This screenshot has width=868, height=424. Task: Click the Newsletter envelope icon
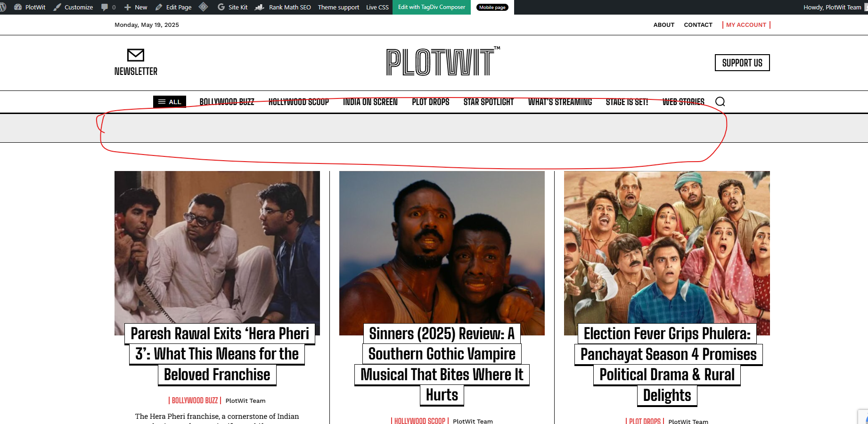136,55
